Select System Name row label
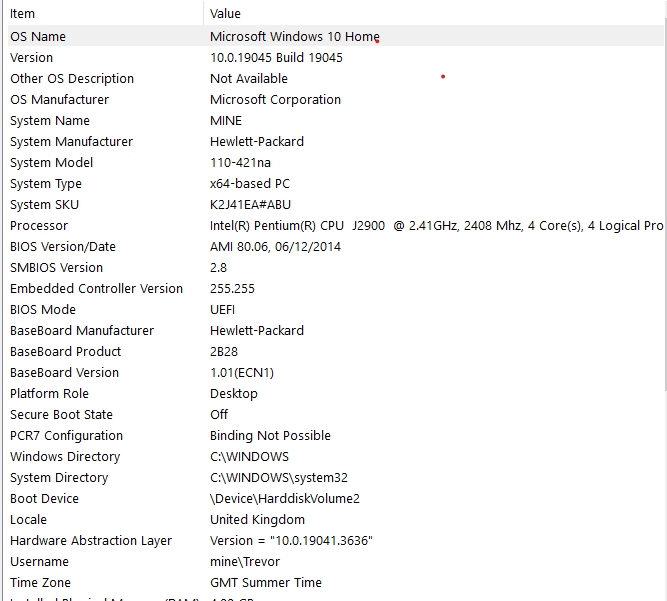 pos(50,120)
